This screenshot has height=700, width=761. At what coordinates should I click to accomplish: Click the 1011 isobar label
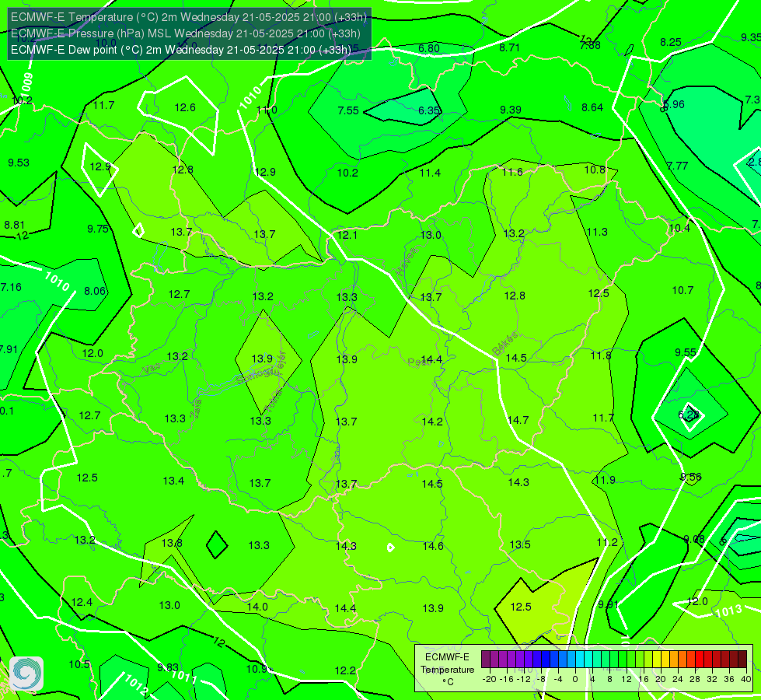(184, 676)
